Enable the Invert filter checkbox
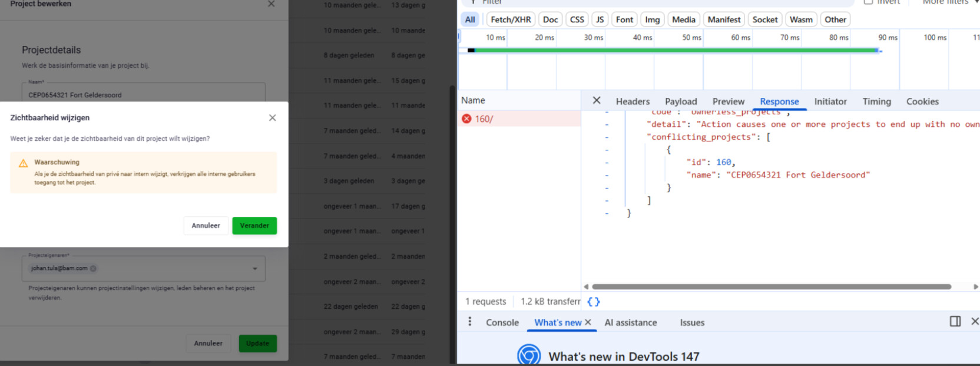This screenshot has width=980, height=366. (x=868, y=2)
